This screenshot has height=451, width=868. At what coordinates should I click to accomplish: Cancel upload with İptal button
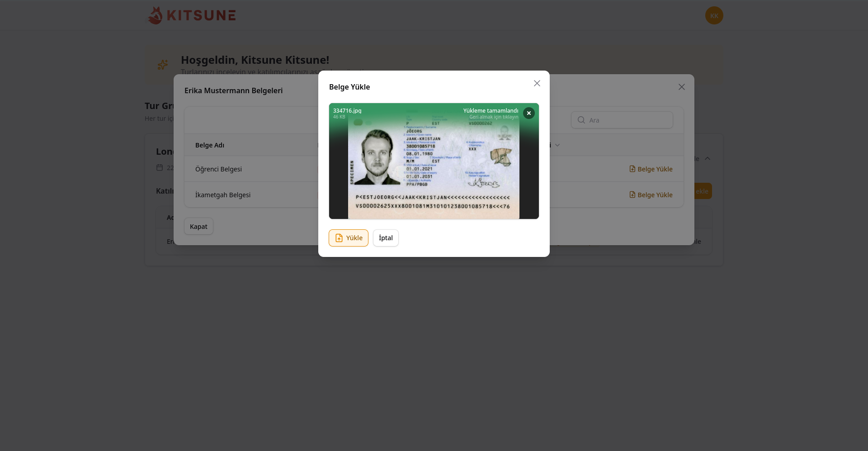[x=386, y=238]
